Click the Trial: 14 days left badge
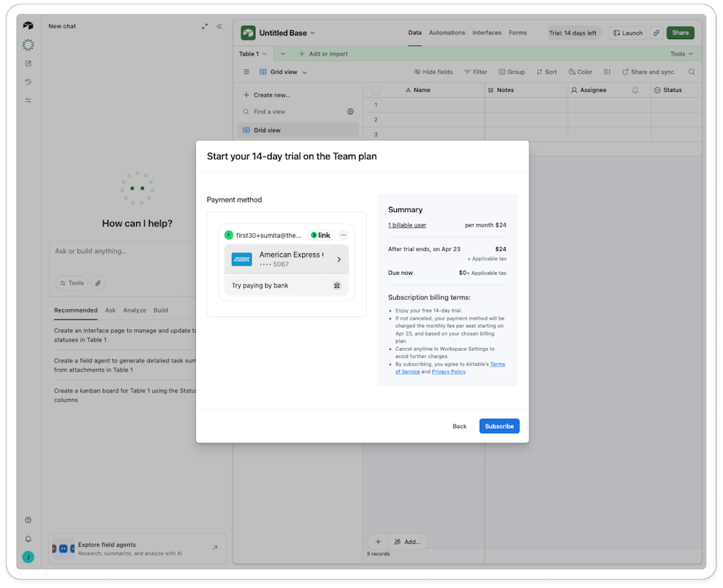 573,33
